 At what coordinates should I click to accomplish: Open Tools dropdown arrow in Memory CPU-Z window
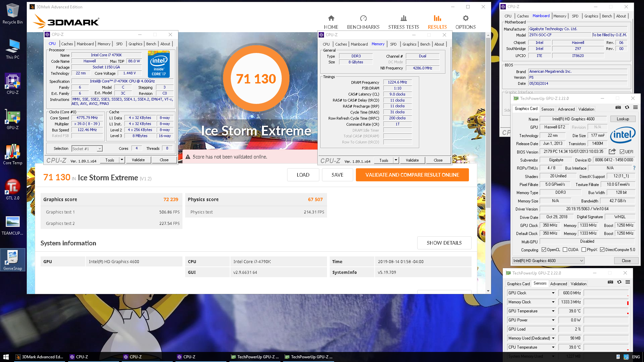(396, 160)
